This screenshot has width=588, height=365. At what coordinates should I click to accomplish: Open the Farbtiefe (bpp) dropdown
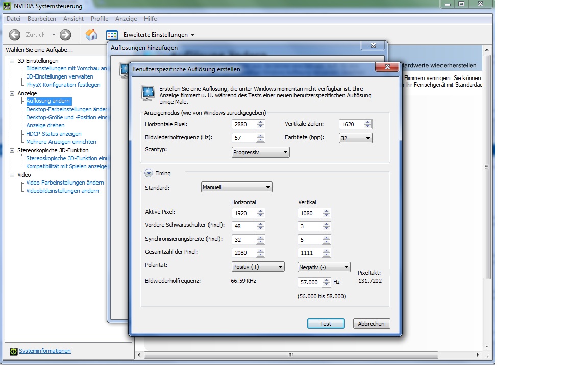(355, 138)
